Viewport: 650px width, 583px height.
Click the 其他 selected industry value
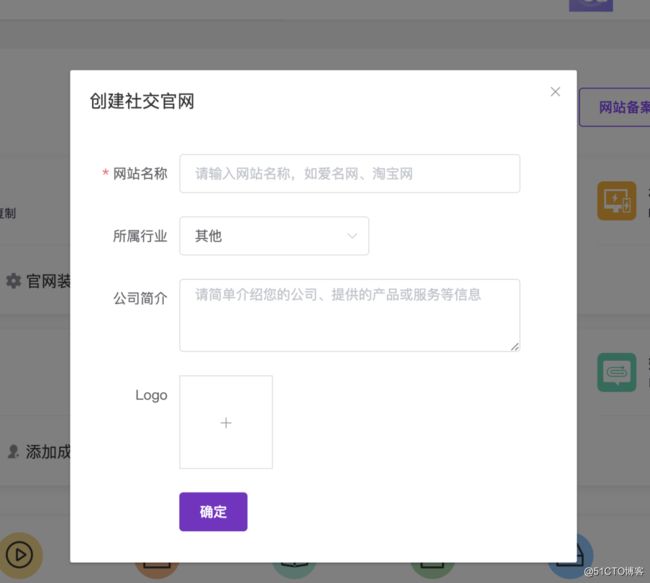[x=208, y=236]
